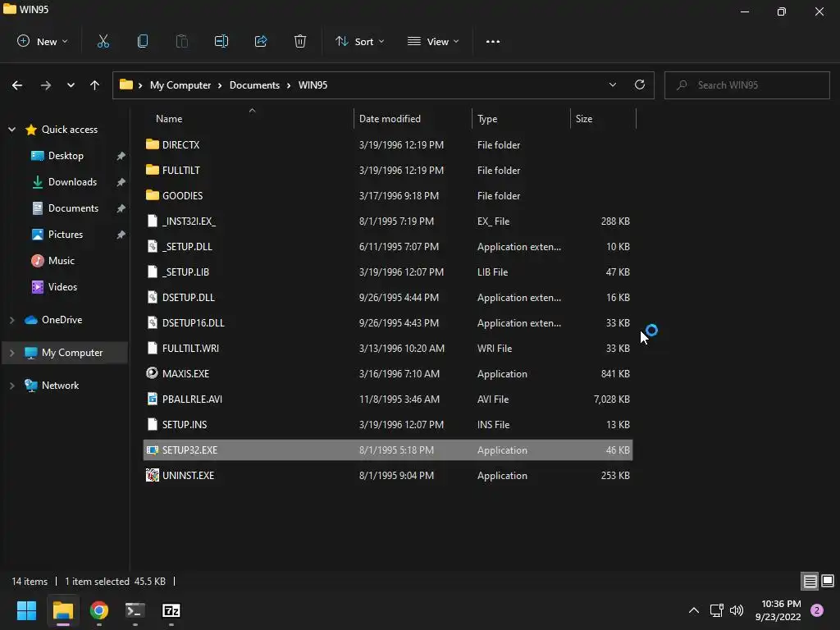840x630 pixels.
Task: Sort by Type column header
Action: [521, 118]
